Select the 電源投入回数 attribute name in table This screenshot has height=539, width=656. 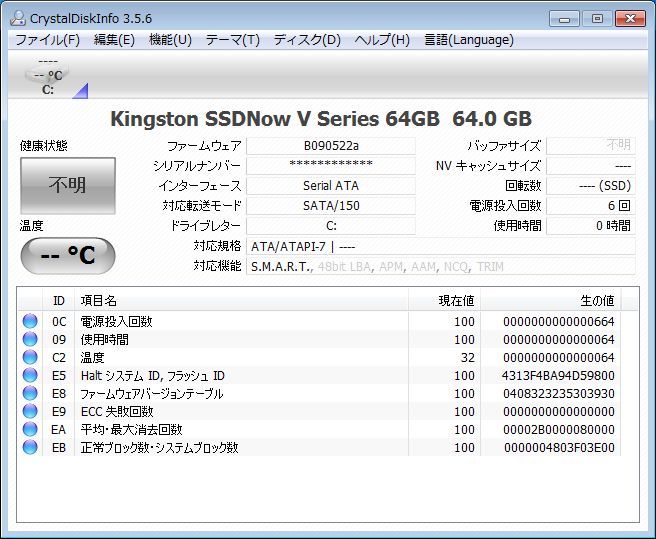[116, 321]
